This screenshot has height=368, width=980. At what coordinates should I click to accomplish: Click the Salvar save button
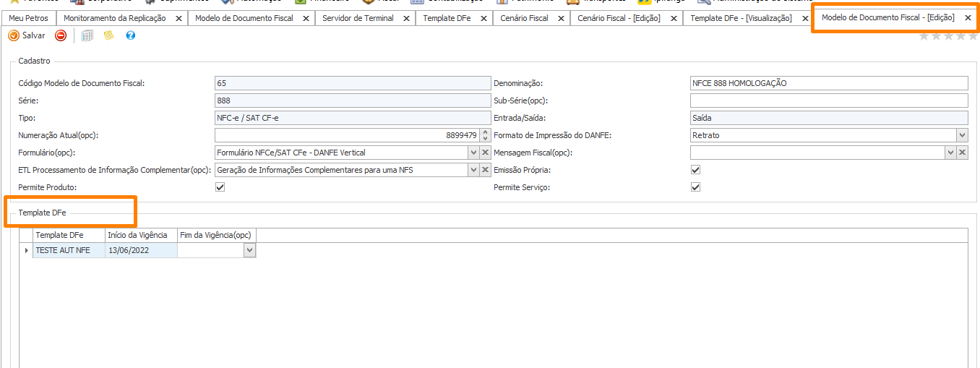pyautogui.click(x=26, y=35)
